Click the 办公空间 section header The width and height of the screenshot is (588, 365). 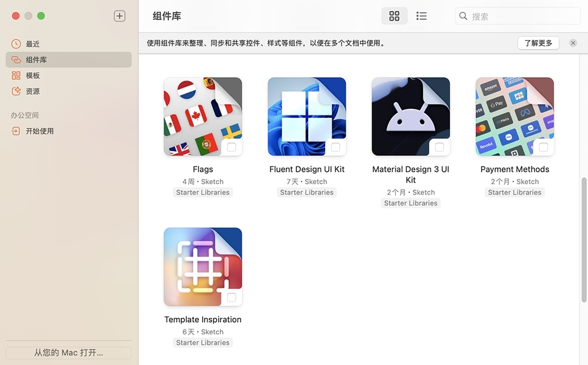coord(25,115)
